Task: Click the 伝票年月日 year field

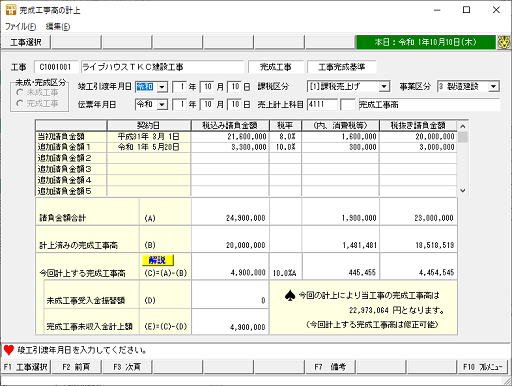Action: pos(179,105)
